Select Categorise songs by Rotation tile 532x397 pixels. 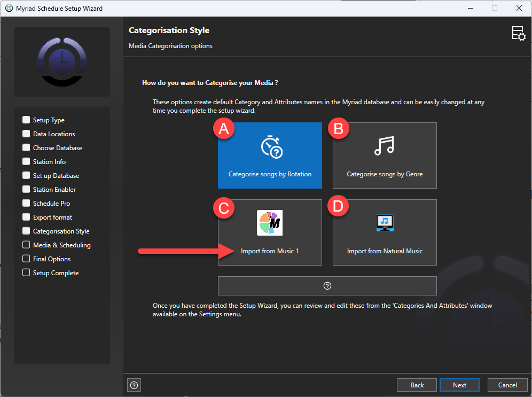pos(270,155)
